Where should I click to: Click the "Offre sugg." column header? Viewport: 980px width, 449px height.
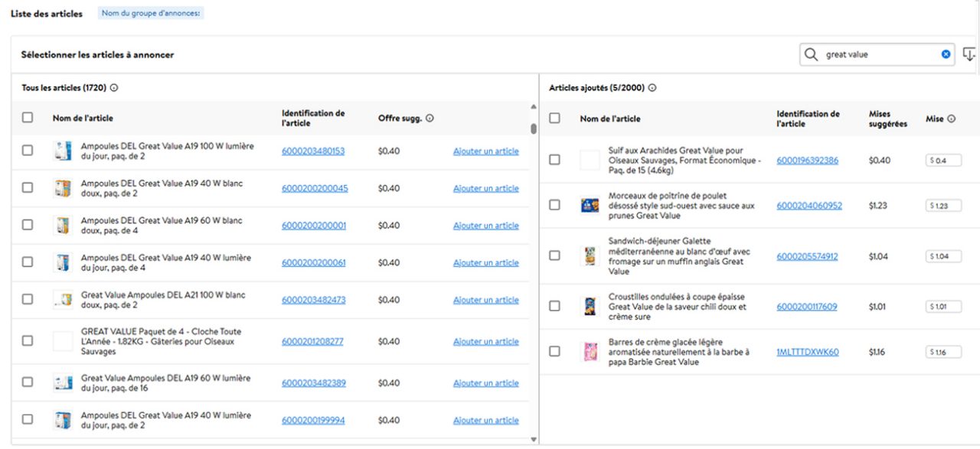click(x=400, y=119)
